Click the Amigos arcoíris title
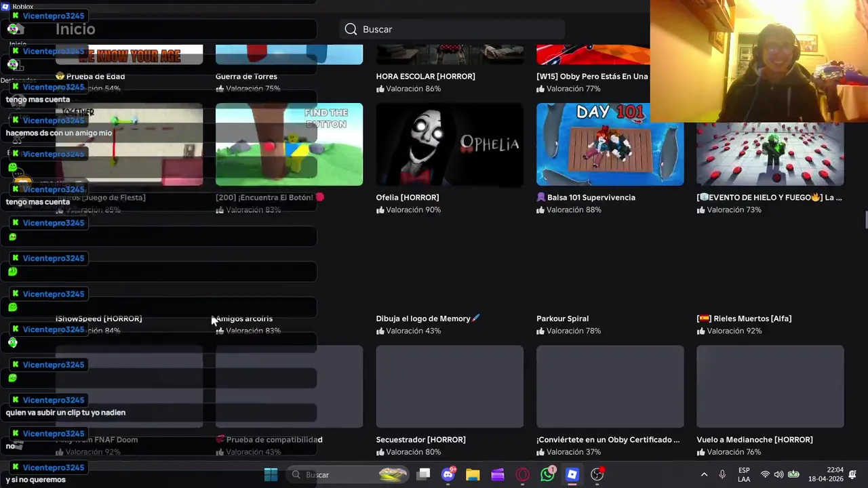The height and width of the screenshot is (488, 868). click(245, 319)
